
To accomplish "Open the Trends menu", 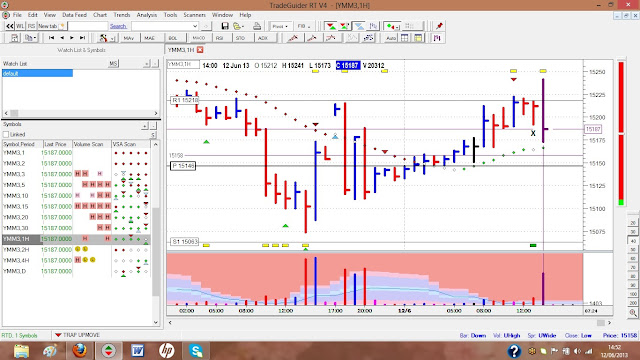I will pos(122,15).
